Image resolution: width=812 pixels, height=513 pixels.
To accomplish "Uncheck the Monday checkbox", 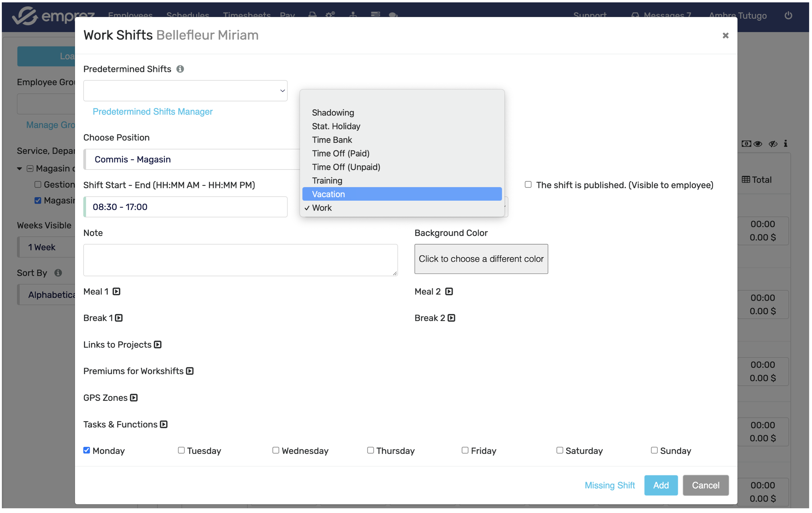I will pos(87,450).
